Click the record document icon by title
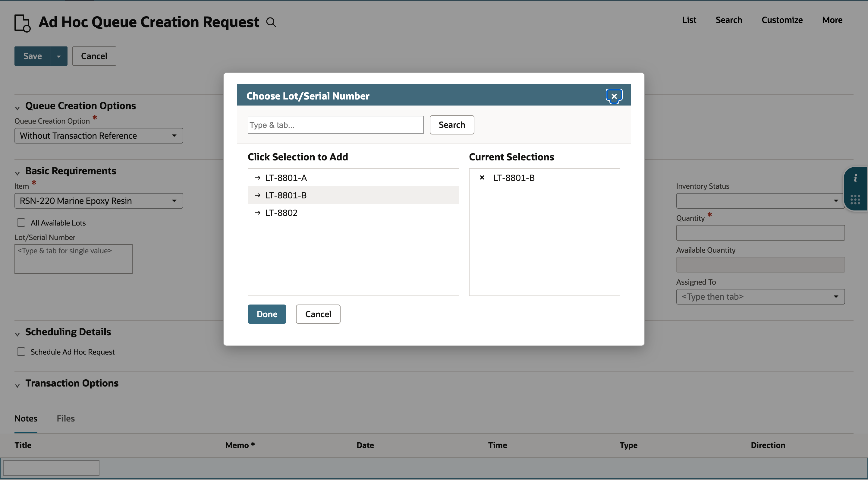 23,23
